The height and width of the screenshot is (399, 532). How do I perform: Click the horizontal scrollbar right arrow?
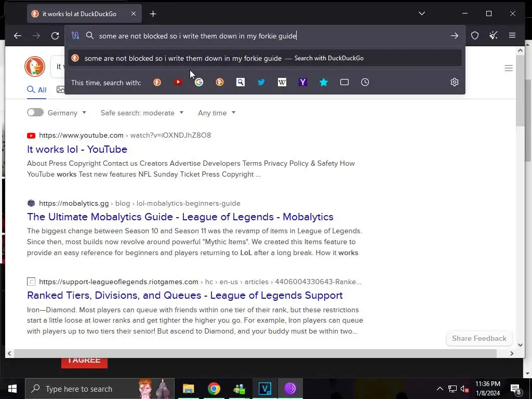pos(512,353)
